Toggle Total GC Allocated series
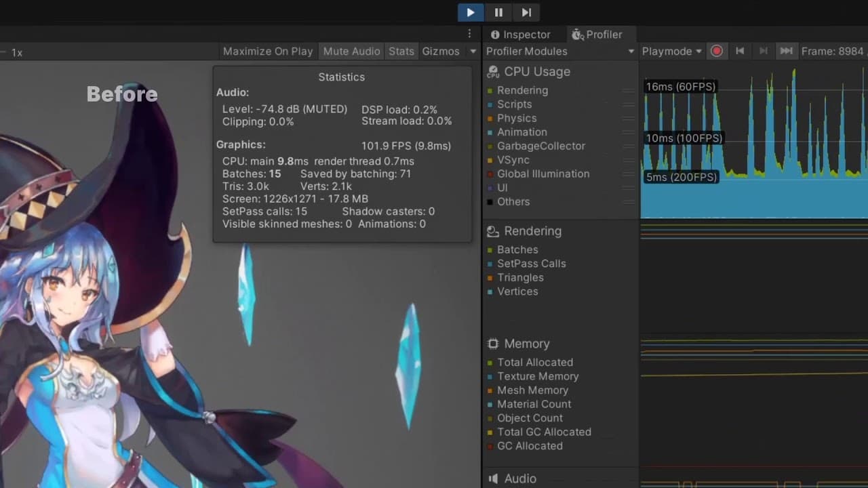This screenshot has width=868, height=488. (490, 432)
